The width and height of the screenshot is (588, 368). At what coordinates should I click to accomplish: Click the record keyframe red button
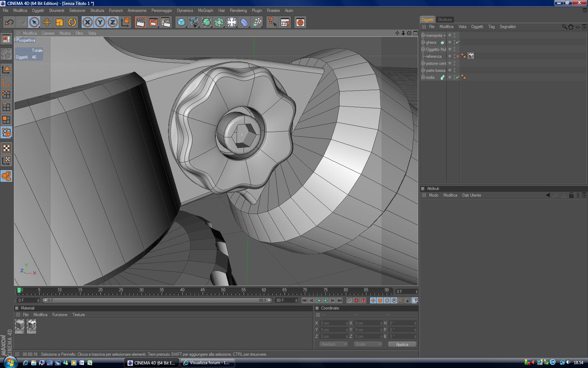356,300
